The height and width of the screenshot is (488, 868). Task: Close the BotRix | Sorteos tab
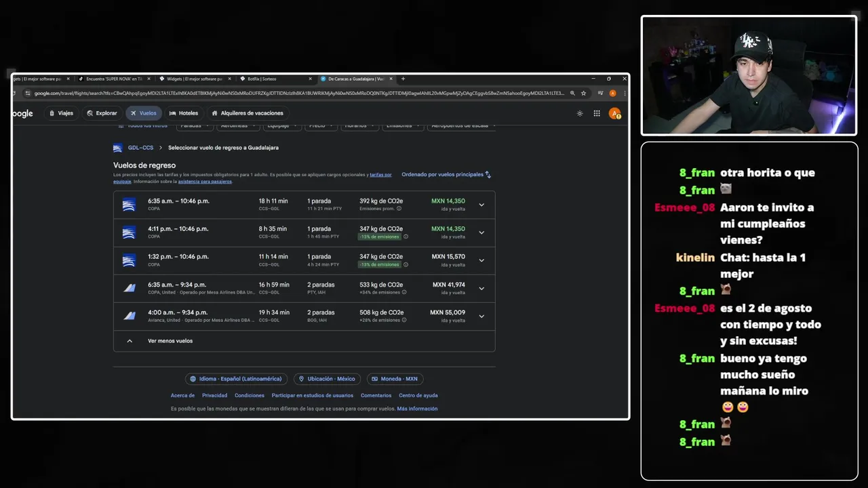(x=311, y=79)
